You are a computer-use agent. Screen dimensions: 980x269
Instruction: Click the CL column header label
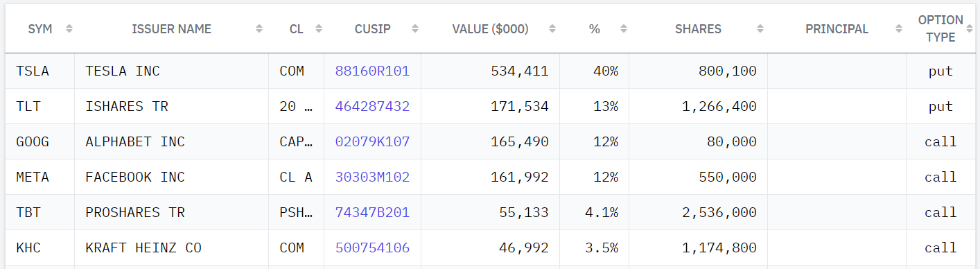click(x=297, y=29)
